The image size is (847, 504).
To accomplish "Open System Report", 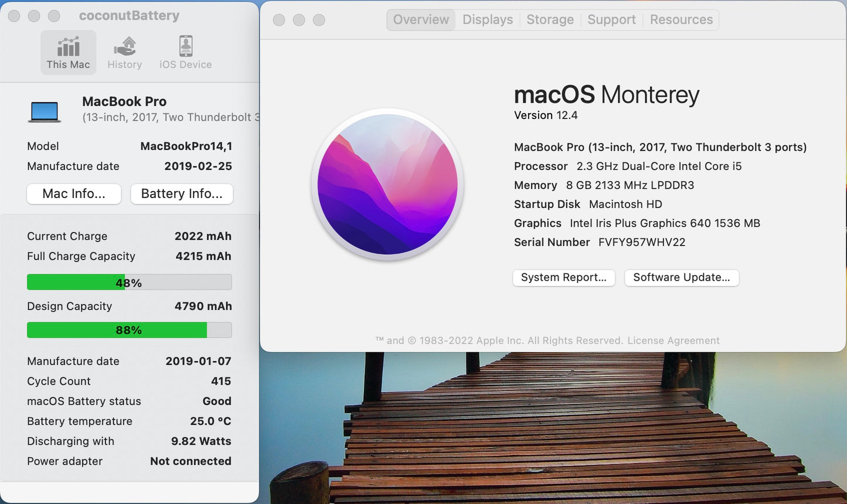I will [x=563, y=277].
